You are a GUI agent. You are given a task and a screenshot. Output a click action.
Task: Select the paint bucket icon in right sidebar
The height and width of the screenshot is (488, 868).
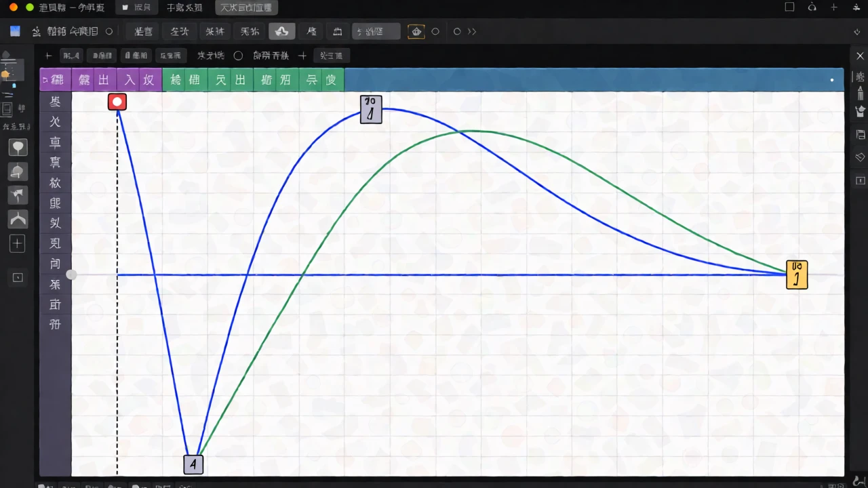[861, 110]
